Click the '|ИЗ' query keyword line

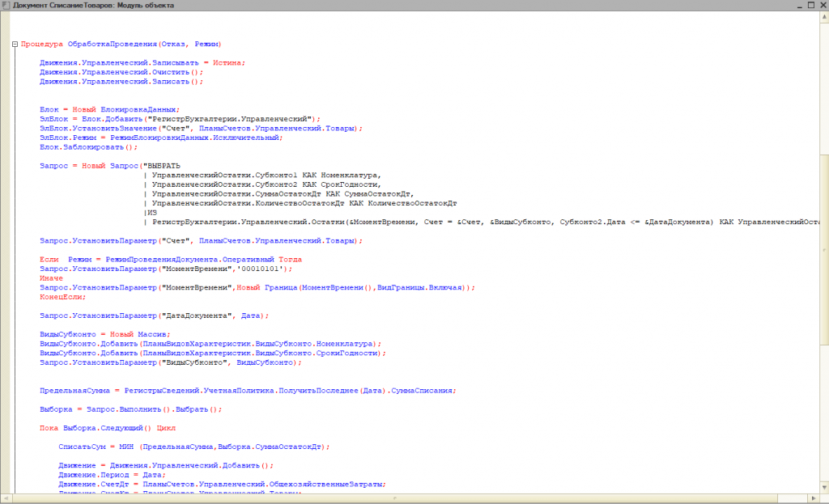pos(151,213)
